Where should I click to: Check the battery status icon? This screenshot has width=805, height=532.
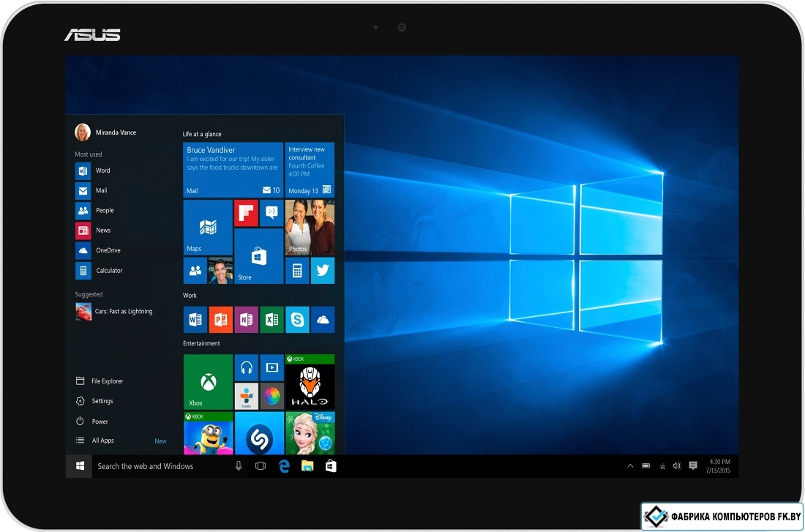(646, 466)
